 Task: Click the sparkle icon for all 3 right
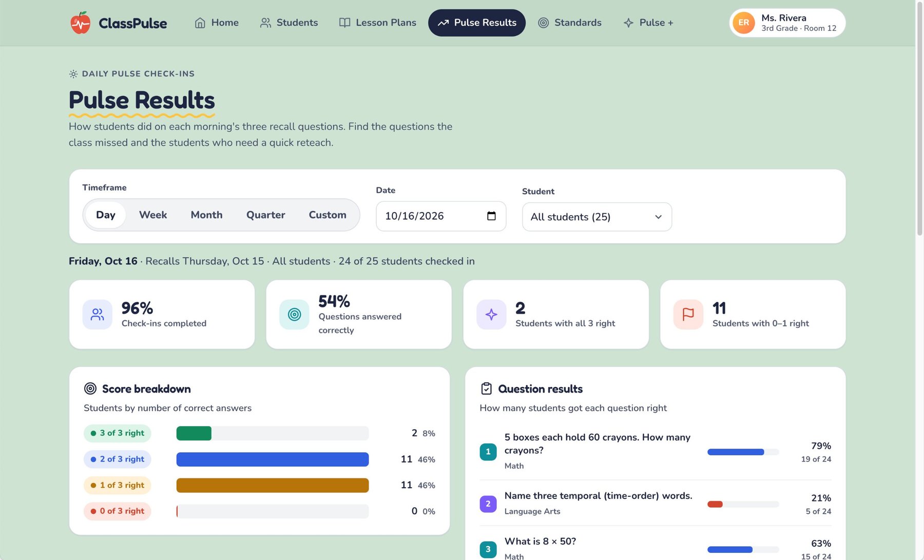[x=491, y=314]
